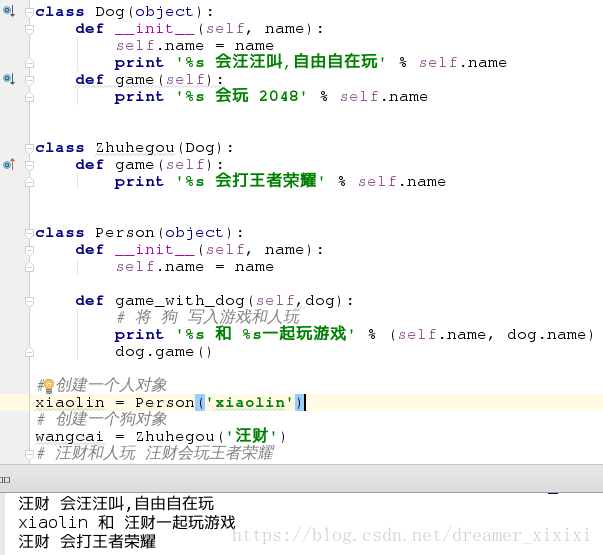Click the 'dog.game()' call line
This screenshot has height=555, width=603.
[163, 352]
